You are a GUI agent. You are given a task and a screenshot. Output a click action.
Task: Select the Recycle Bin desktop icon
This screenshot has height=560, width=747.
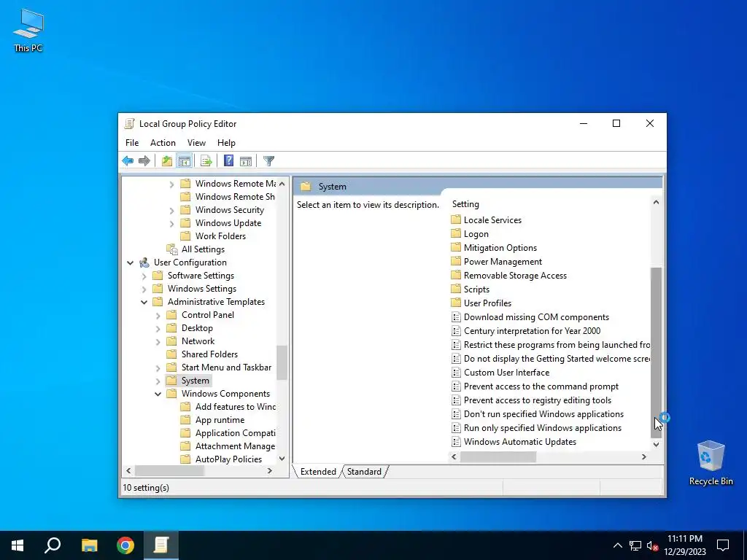(x=711, y=463)
